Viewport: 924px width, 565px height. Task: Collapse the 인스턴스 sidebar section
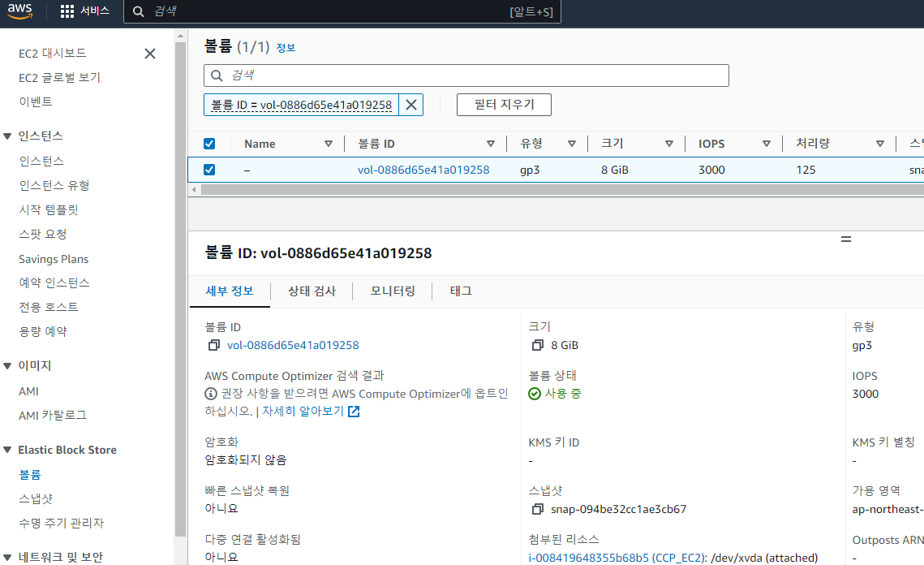pos(7,136)
